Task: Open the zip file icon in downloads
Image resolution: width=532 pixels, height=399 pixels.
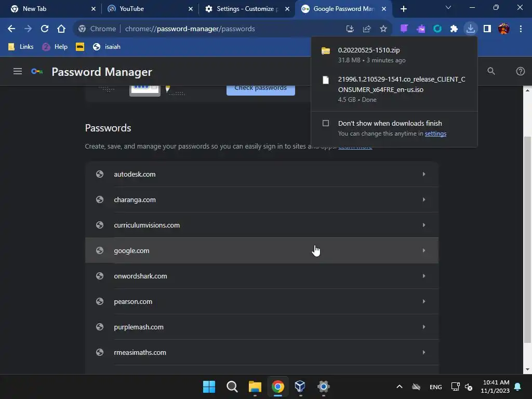Action: click(x=326, y=51)
